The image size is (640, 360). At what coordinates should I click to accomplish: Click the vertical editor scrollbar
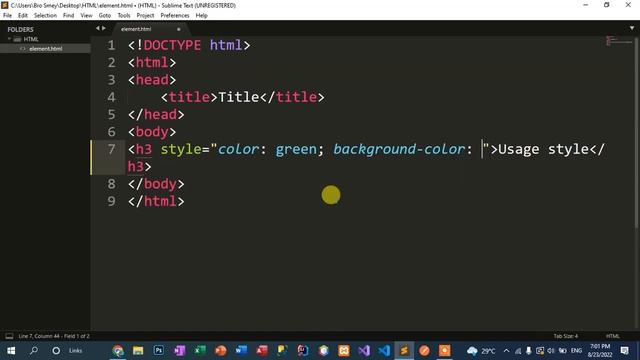click(x=637, y=133)
